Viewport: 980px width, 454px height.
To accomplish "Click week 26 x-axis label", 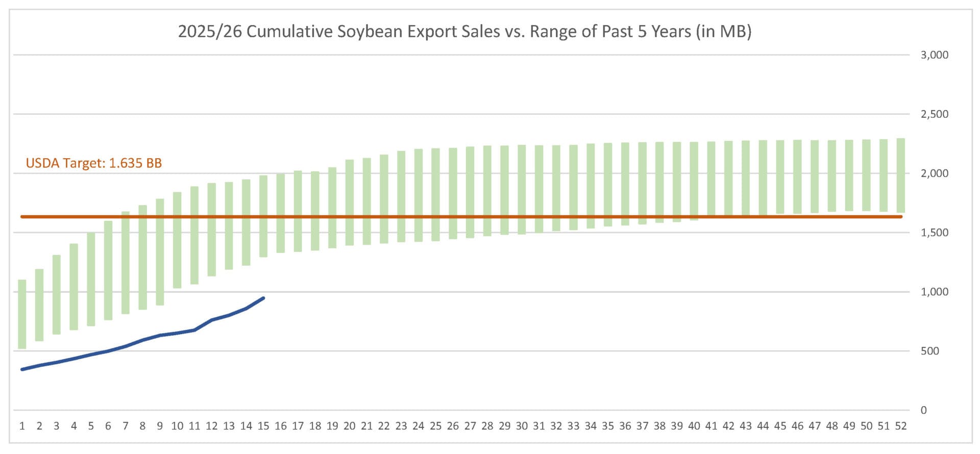I will (x=453, y=426).
